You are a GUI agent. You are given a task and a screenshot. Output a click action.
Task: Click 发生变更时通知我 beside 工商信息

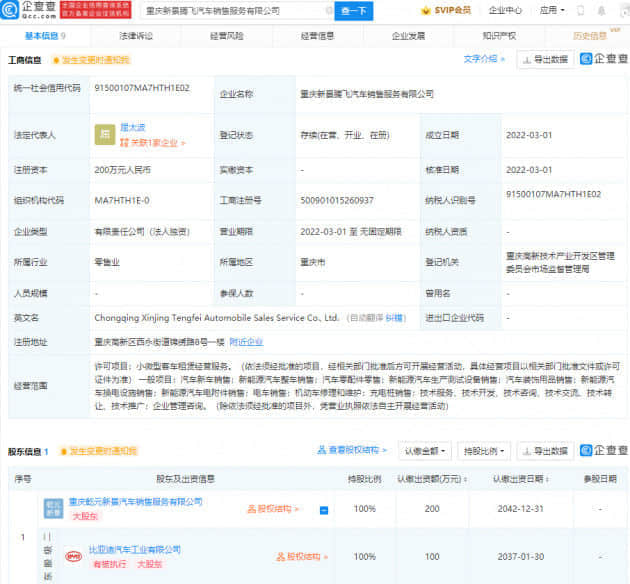pyautogui.click(x=92, y=60)
